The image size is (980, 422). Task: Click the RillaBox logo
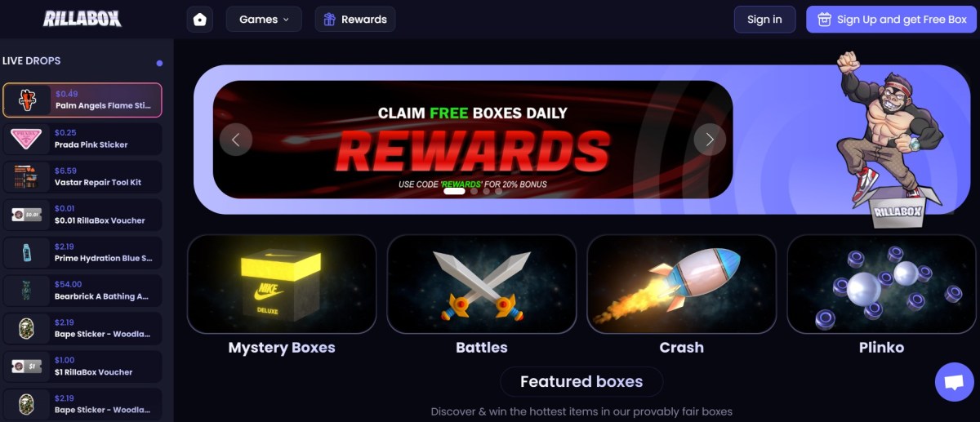[82, 19]
